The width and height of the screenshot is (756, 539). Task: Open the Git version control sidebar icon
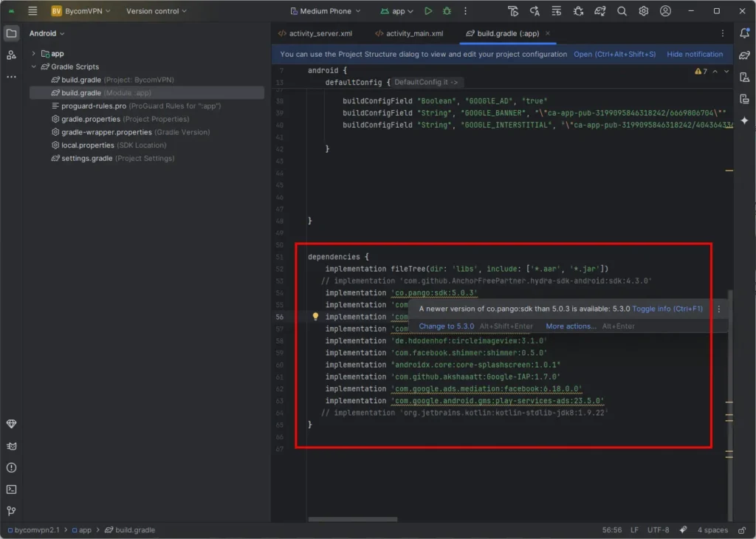pyautogui.click(x=11, y=511)
